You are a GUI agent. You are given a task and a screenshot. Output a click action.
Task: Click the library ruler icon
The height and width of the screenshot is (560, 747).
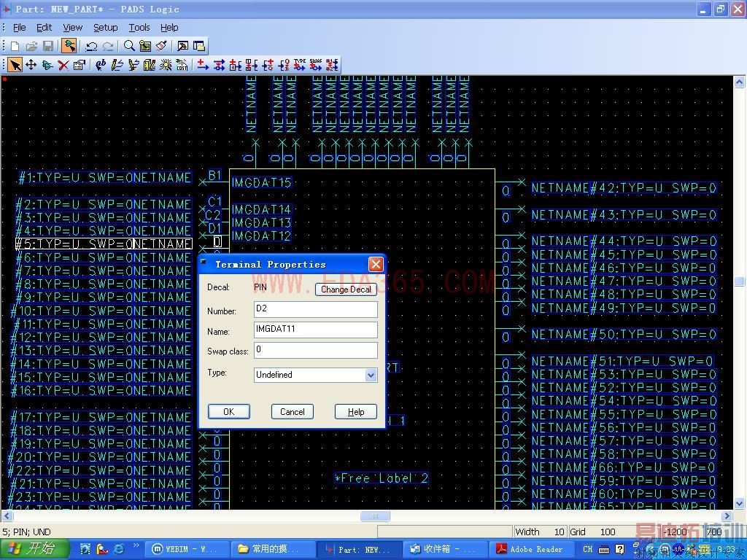coord(150,65)
